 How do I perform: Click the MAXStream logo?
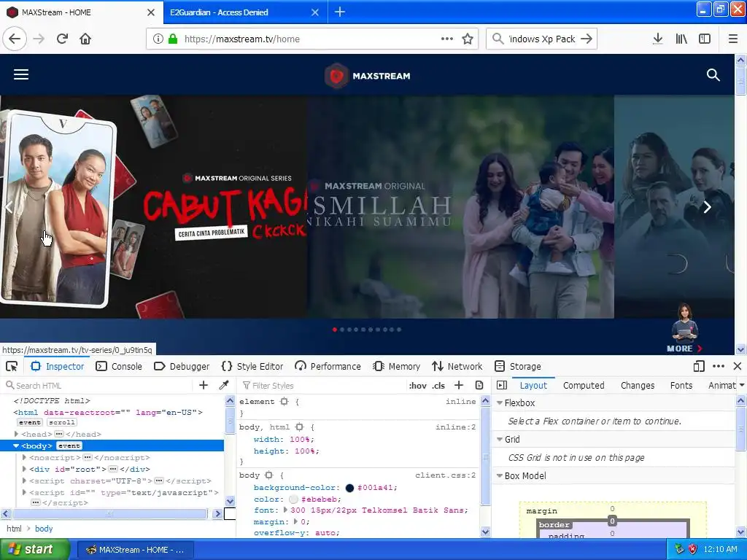pyautogui.click(x=368, y=76)
